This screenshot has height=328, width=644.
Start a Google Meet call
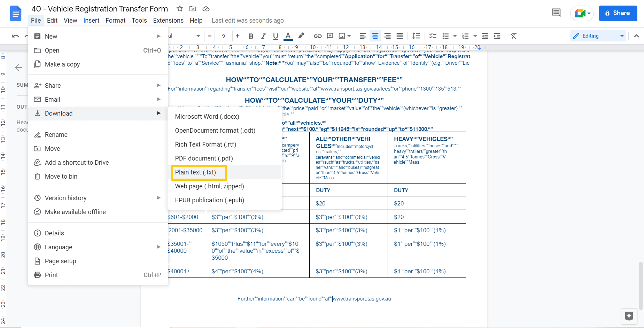click(582, 13)
